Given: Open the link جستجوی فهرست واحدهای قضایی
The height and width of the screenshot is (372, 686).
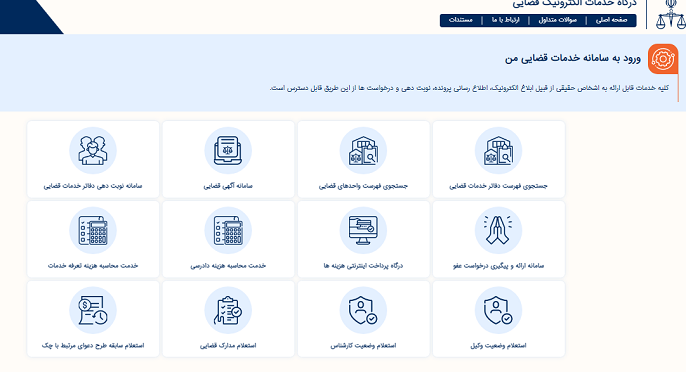Looking at the screenshot, I should pyautogui.click(x=363, y=186).
